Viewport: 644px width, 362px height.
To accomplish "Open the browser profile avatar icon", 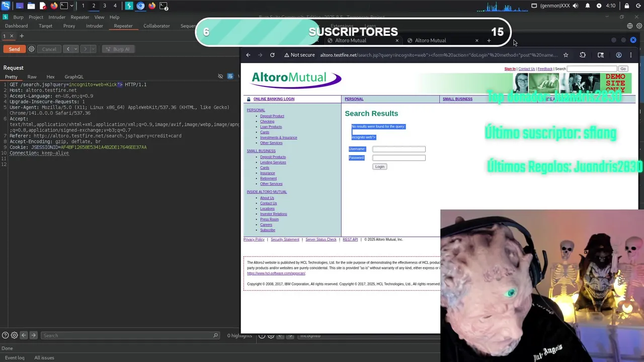I will (x=619, y=55).
